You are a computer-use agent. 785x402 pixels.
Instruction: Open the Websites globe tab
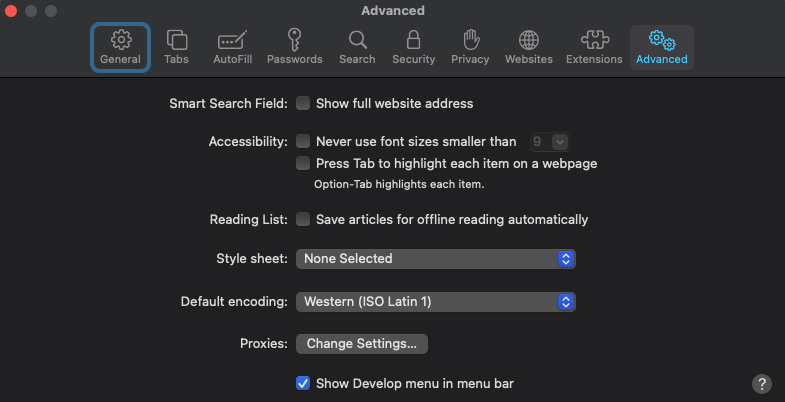pos(529,48)
